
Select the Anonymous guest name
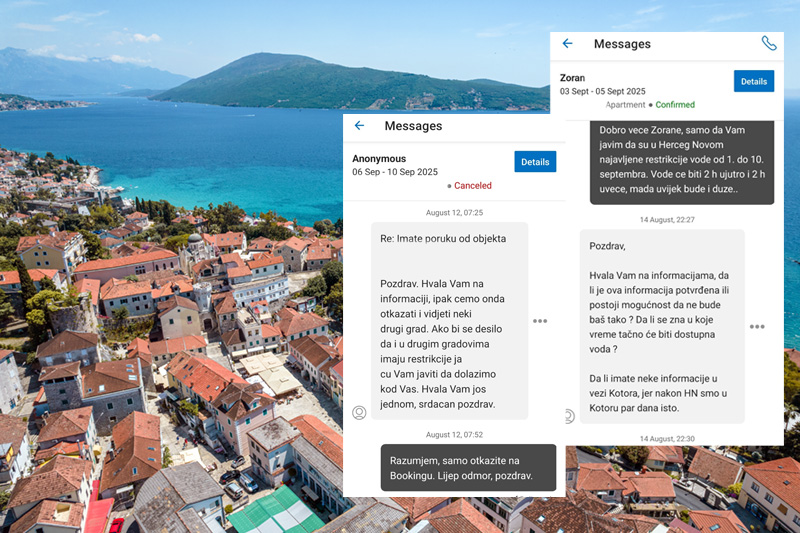(x=379, y=158)
